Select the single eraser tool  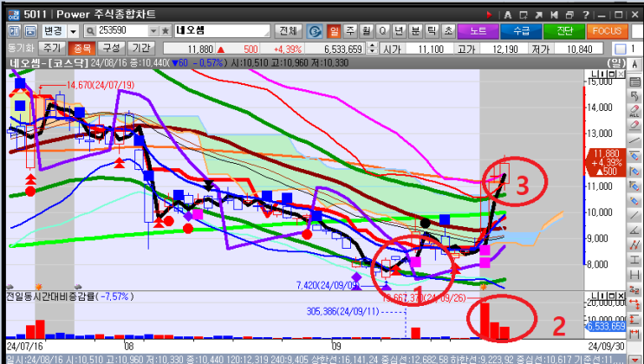634,126
